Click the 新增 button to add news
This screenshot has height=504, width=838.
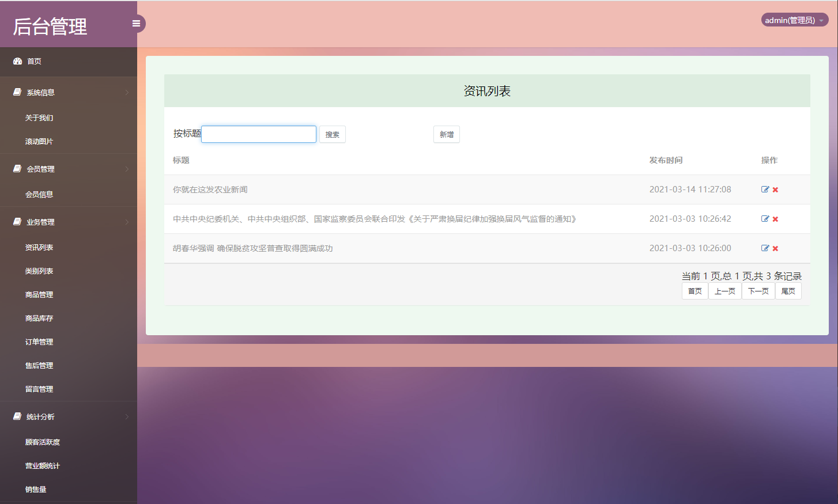446,134
